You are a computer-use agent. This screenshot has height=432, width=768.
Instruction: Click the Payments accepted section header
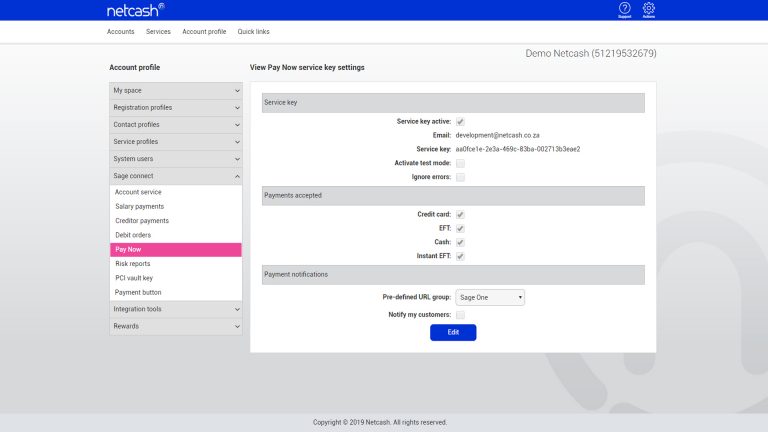coord(453,195)
